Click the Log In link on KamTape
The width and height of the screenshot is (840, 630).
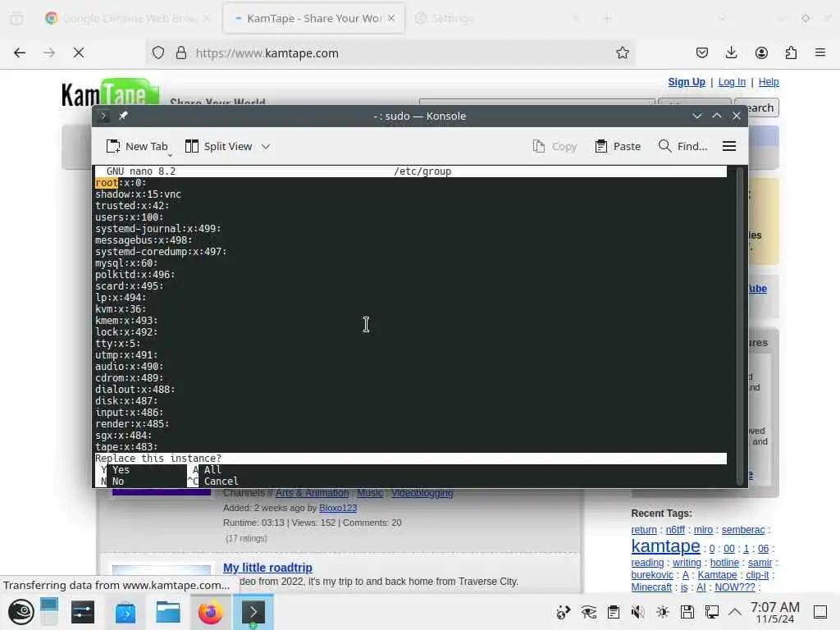[732, 82]
